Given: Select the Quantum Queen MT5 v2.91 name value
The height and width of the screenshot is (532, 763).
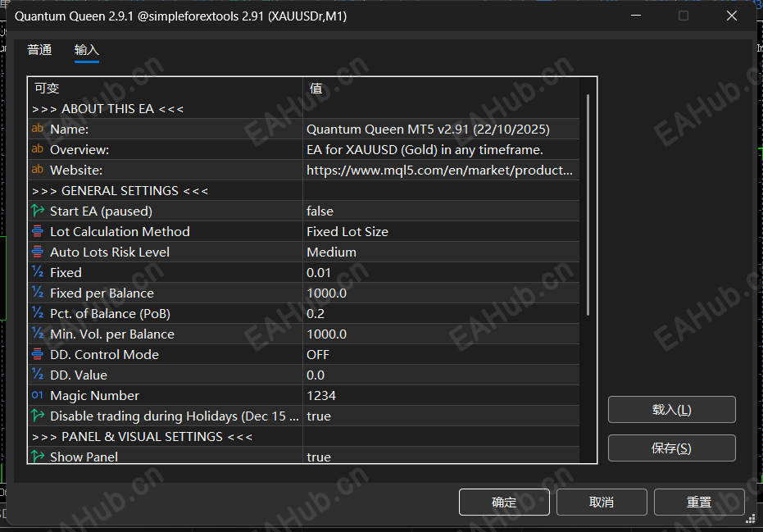Looking at the screenshot, I should click(x=441, y=129).
